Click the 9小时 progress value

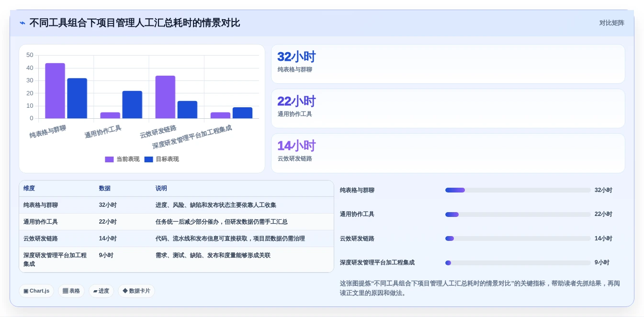tap(602, 262)
